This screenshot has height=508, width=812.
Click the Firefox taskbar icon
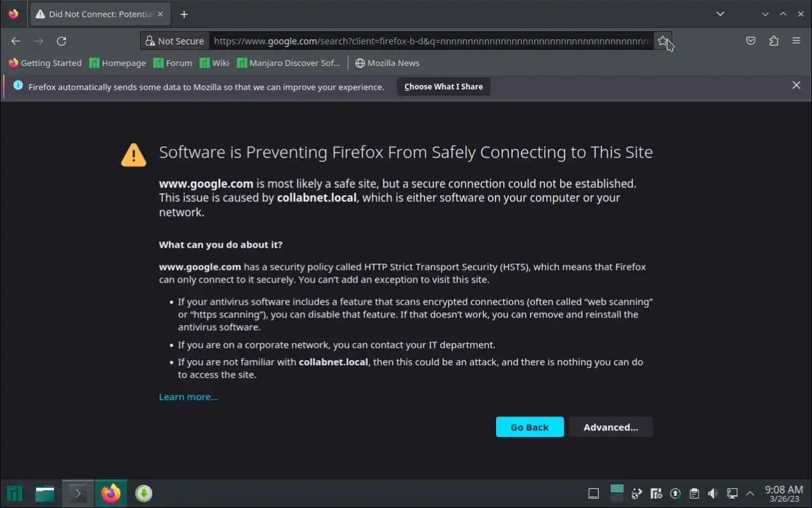(111, 493)
